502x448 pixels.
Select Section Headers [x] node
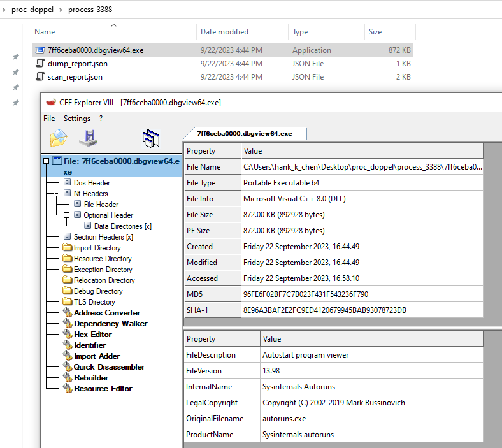(x=103, y=237)
